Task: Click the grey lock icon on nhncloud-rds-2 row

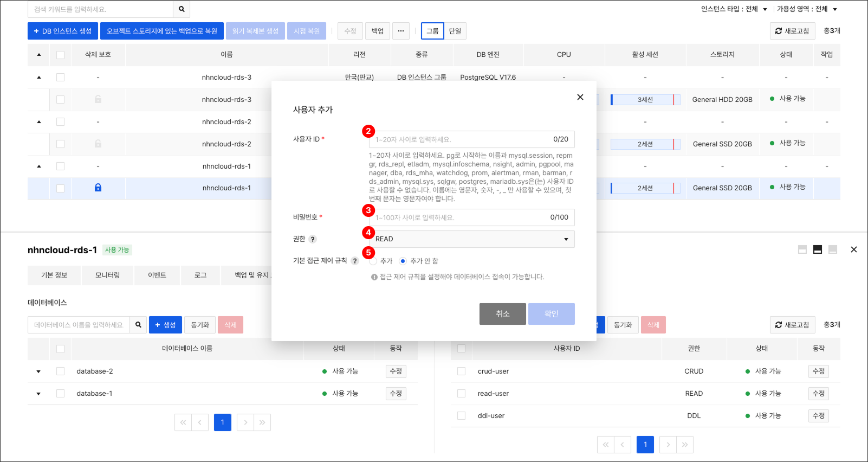Action: 98,144
